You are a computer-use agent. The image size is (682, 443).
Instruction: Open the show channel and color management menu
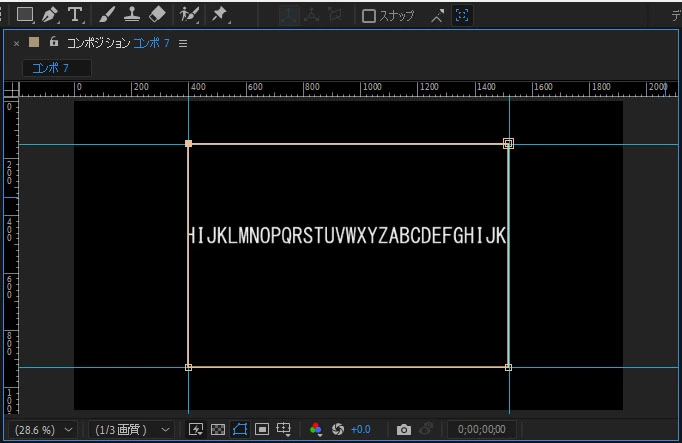tap(316, 430)
